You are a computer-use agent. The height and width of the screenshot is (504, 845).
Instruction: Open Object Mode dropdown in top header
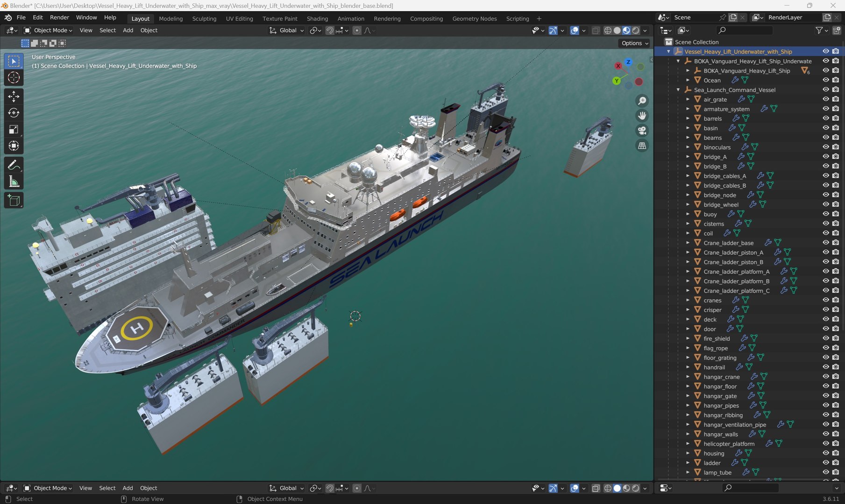pos(49,30)
